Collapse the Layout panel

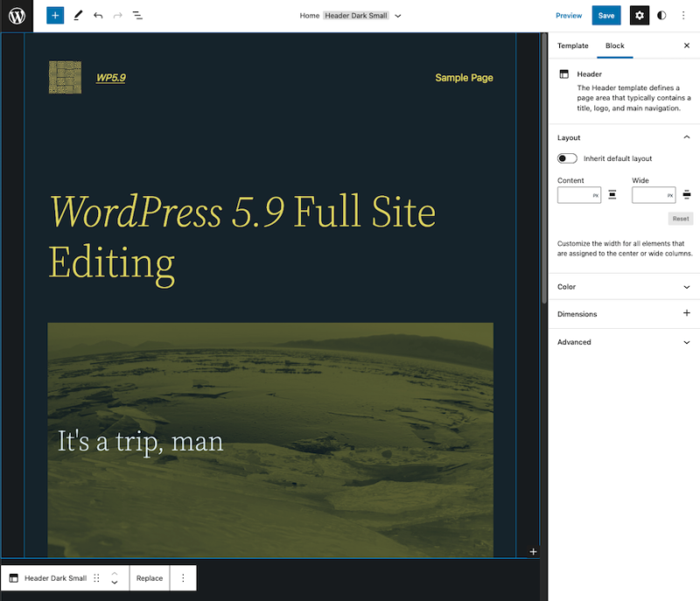tap(686, 137)
